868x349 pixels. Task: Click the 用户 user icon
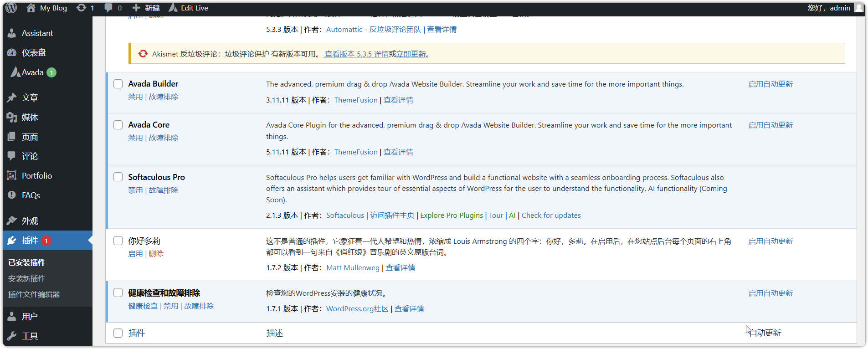[12, 317]
